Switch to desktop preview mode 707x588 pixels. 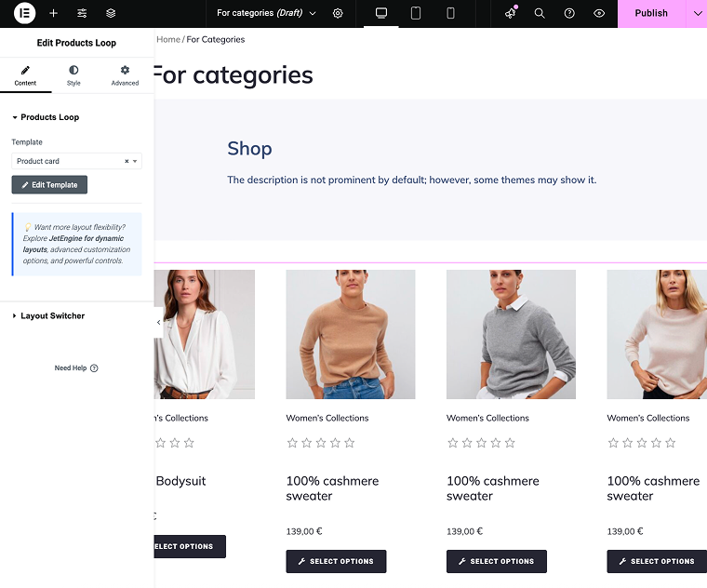381,14
